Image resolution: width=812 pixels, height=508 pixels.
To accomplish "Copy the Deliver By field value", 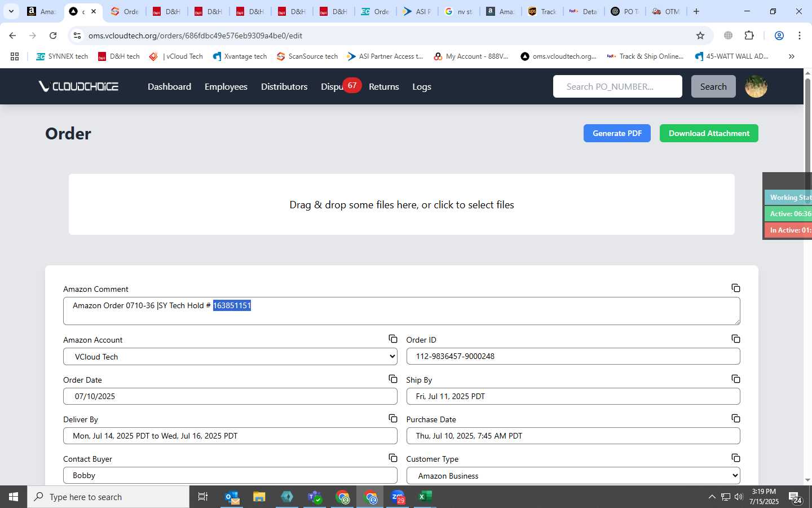I will point(393,419).
